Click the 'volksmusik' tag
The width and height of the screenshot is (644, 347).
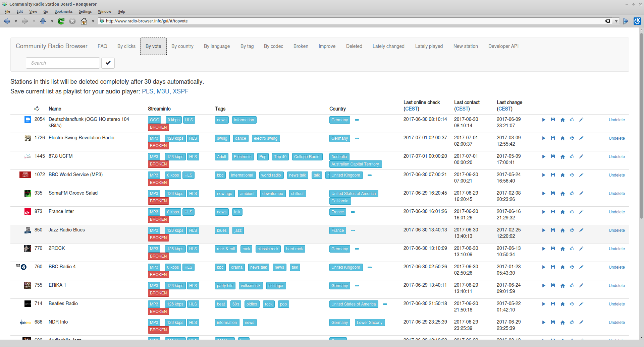tap(251, 286)
